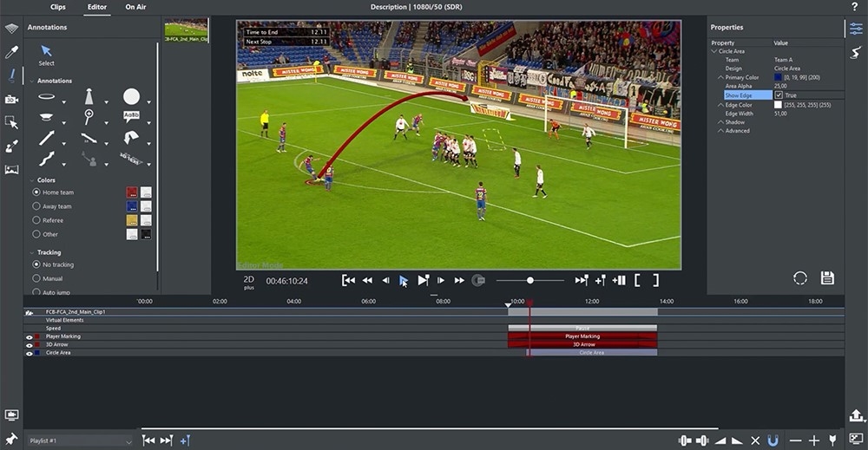Pick the spotlight annotation tool
The width and height of the screenshot is (868, 450).
89,96
